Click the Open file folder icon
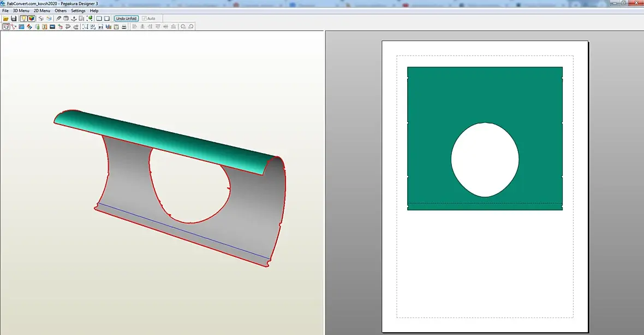The height and width of the screenshot is (335, 644). 6,19
